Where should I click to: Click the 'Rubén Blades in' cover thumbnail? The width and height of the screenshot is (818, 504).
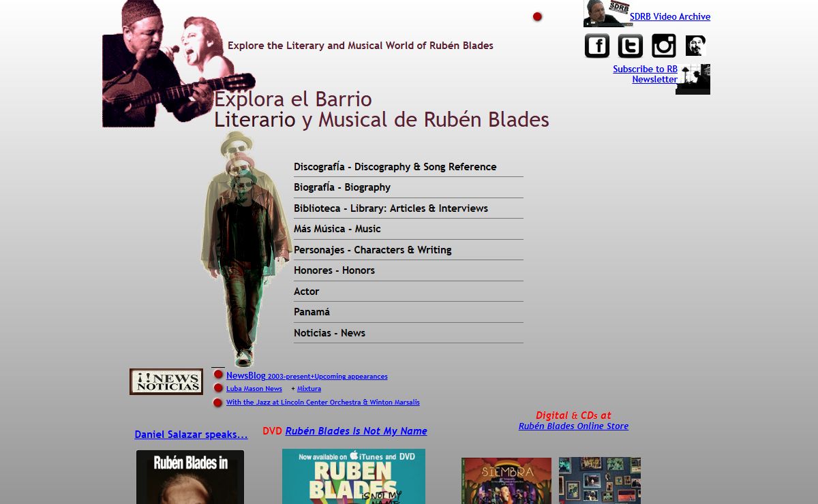190,477
